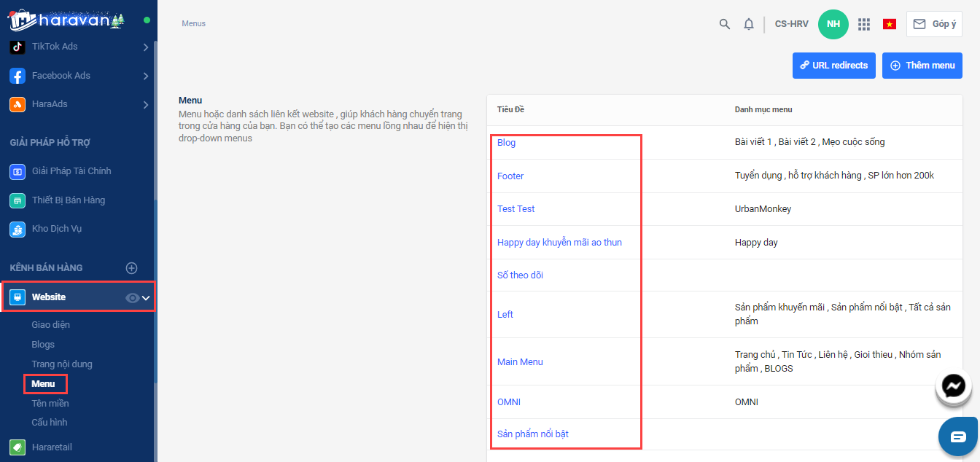Open the Main Menu link
Screen dimensions: 980x462
(520, 361)
